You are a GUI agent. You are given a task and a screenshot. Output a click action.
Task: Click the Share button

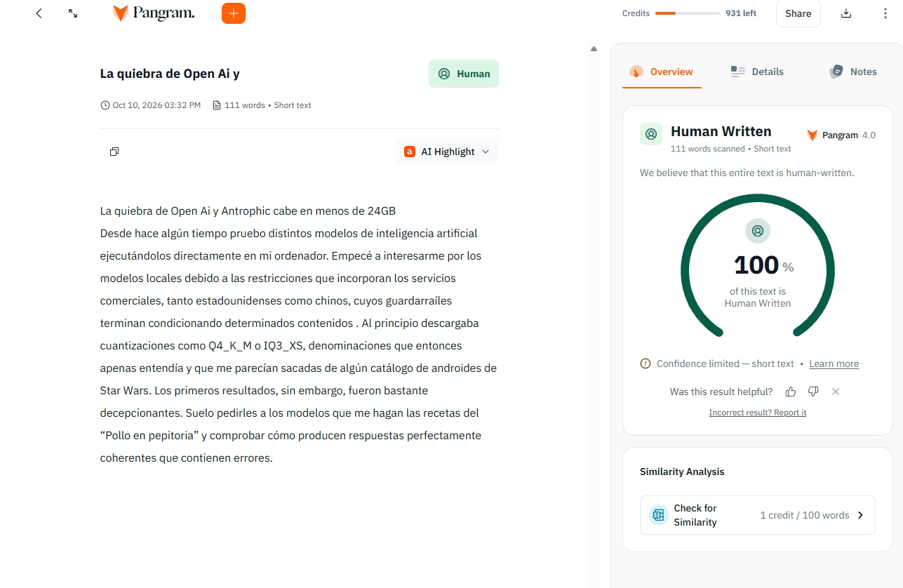point(798,13)
